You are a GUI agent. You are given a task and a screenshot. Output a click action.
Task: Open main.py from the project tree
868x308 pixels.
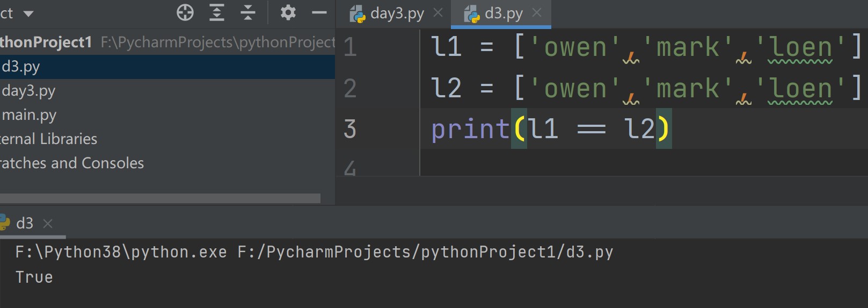(x=29, y=115)
